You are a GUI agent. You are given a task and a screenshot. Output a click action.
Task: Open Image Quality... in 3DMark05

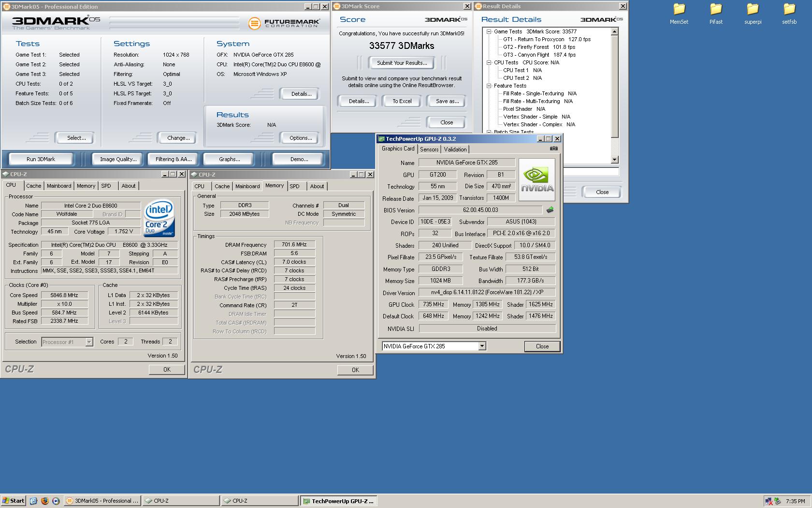[x=118, y=159]
